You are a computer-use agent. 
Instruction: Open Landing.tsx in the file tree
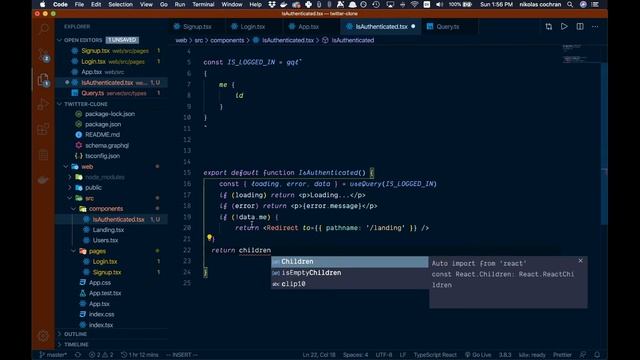[x=108, y=230]
